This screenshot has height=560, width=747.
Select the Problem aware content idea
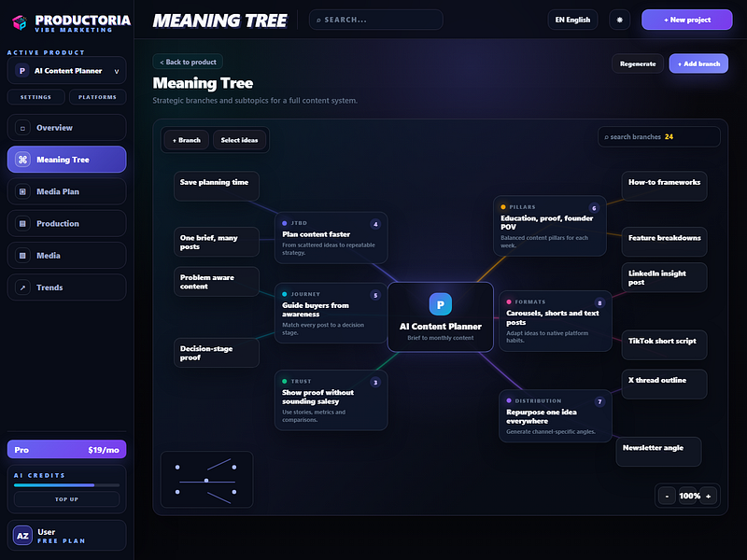tap(217, 282)
